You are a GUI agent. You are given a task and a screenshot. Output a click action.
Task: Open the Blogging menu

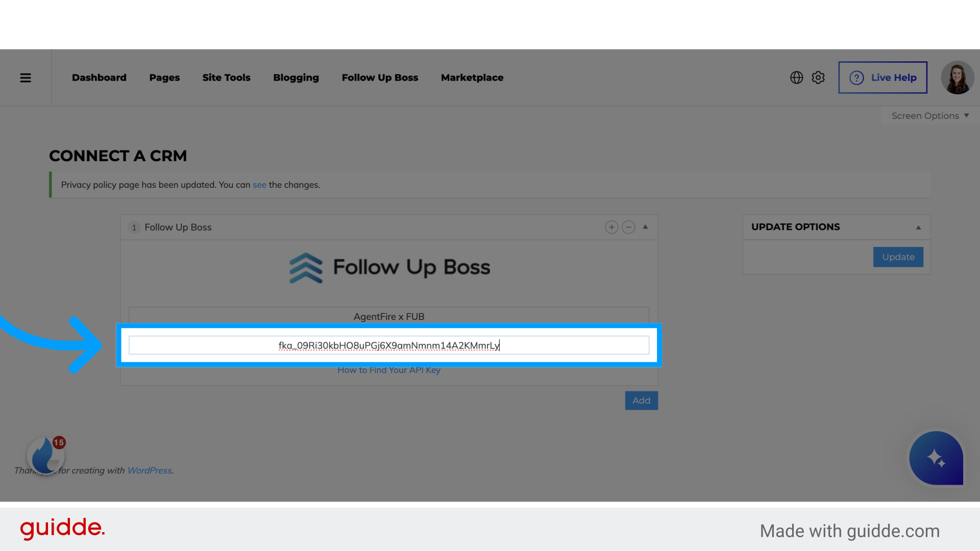[296, 78]
